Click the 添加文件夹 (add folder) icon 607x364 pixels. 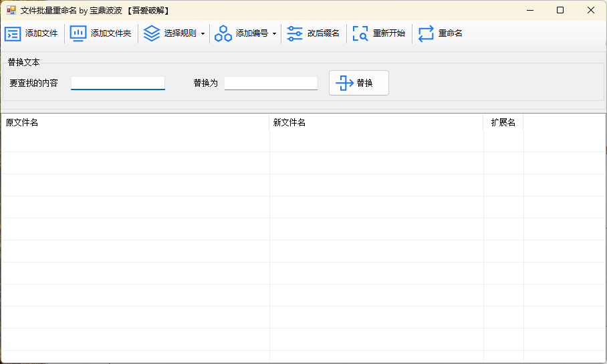click(78, 33)
